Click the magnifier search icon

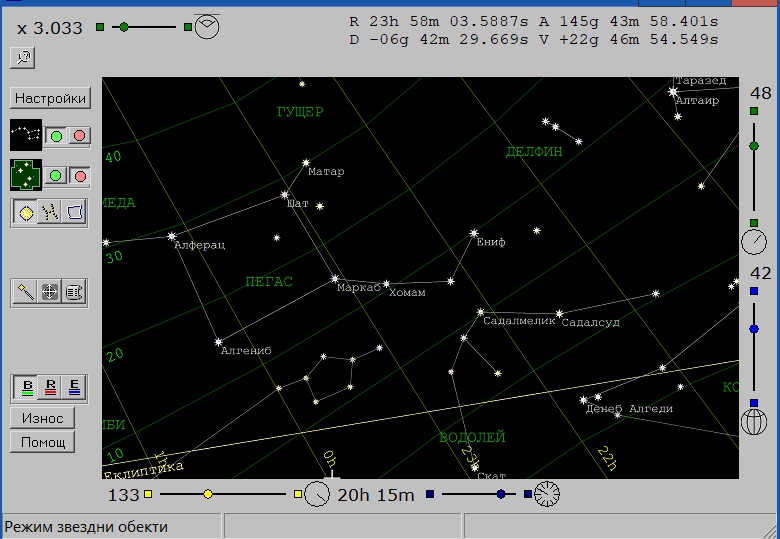click(22, 58)
